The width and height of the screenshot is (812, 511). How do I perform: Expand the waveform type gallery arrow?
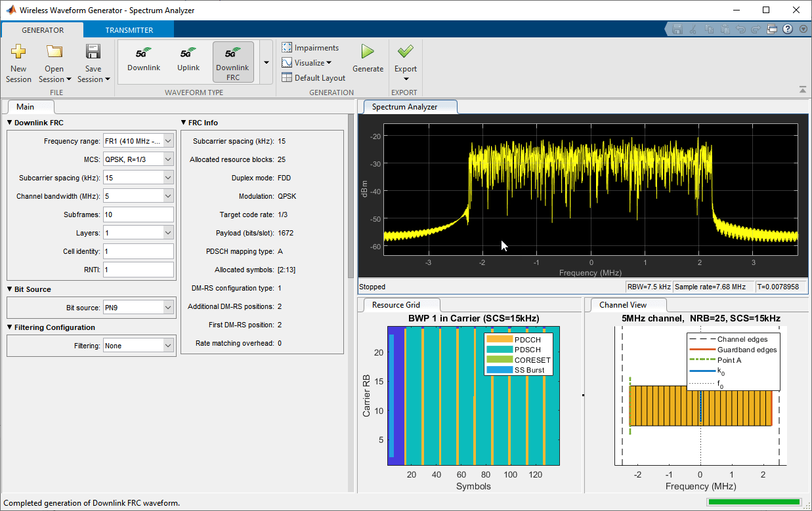click(x=267, y=62)
